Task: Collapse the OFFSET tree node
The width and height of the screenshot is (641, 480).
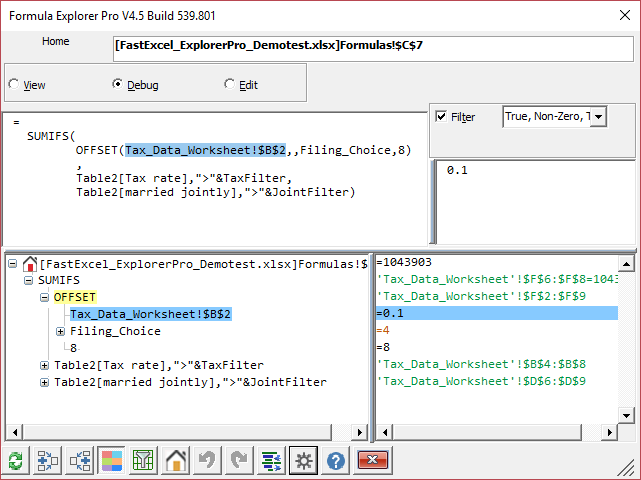Action: (x=44, y=297)
